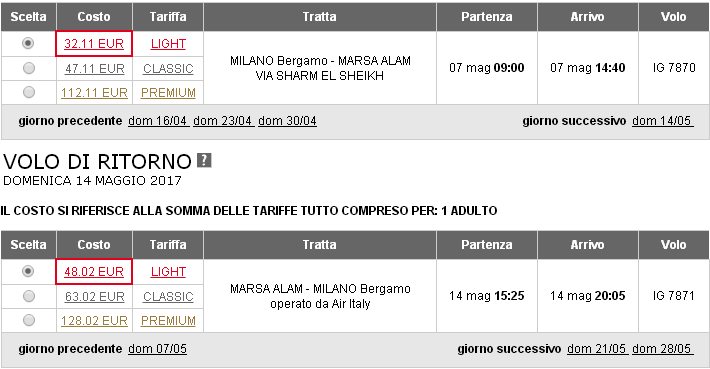Select the return LIGHT fare radio button
The image size is (710, 369).
point(29,272)
